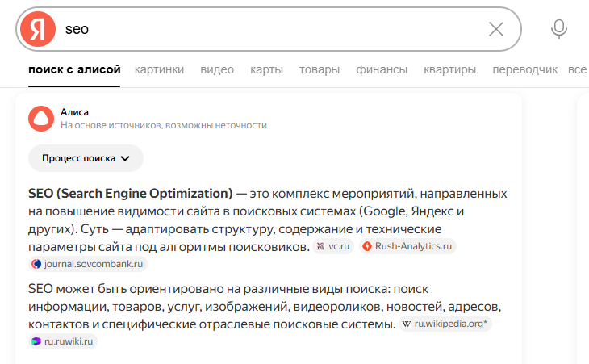Switch to the переводчик tab

click(x=524, y=69)
